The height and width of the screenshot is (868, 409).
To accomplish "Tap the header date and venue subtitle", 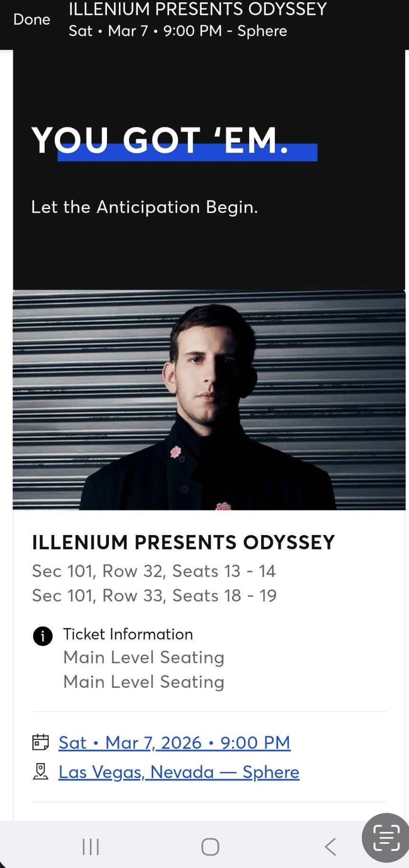I will [x=178, y=31].
